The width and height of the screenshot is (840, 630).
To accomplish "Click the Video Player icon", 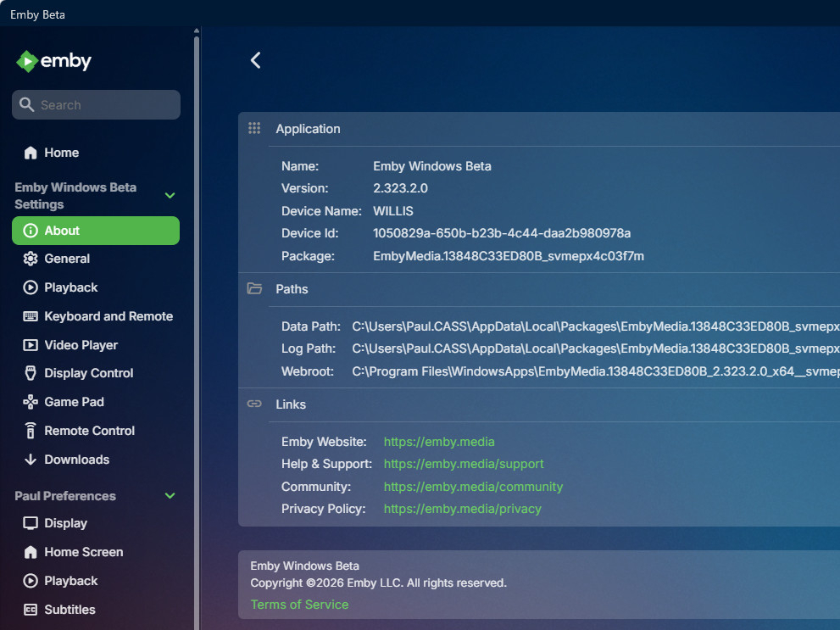I will [x=31, y=345].
